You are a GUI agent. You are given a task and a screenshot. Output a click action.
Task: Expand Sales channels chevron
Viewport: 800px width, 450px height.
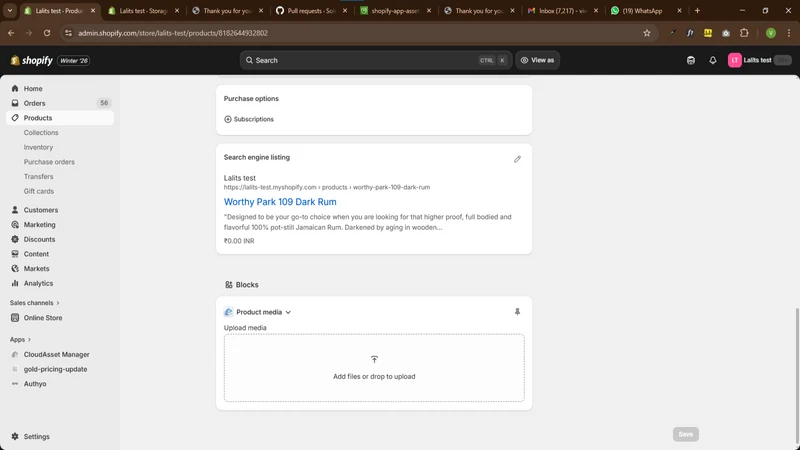58,303
